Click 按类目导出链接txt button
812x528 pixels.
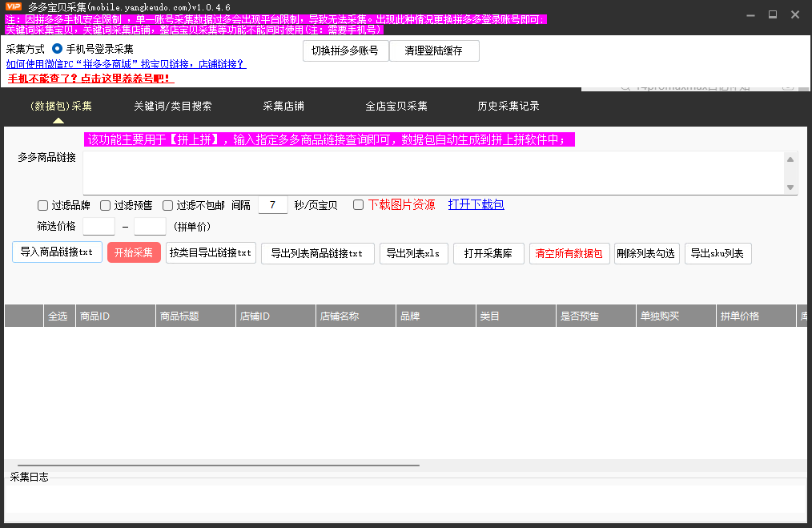(x=211, y=253)
